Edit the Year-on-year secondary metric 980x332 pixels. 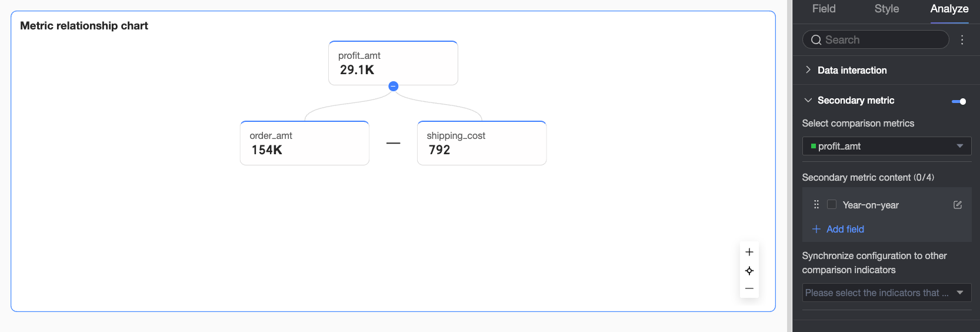(x=958, y=205)
